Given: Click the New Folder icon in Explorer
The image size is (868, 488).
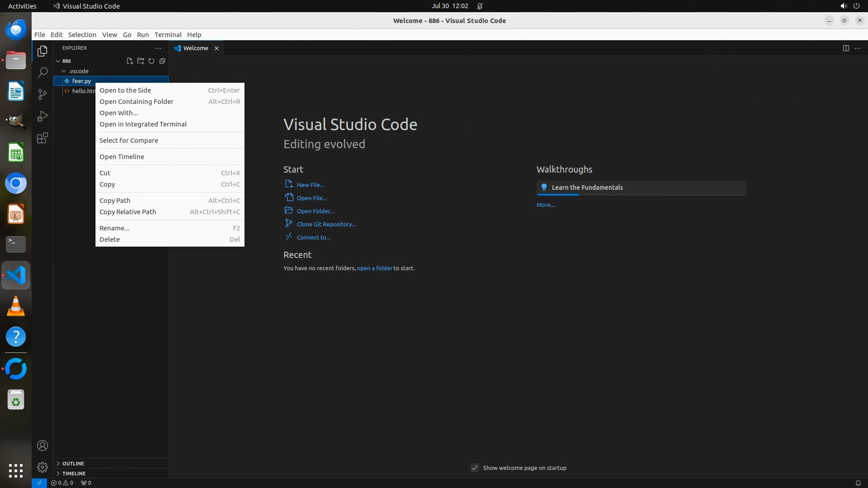Looking at the screenshot, I should [141, 61].
